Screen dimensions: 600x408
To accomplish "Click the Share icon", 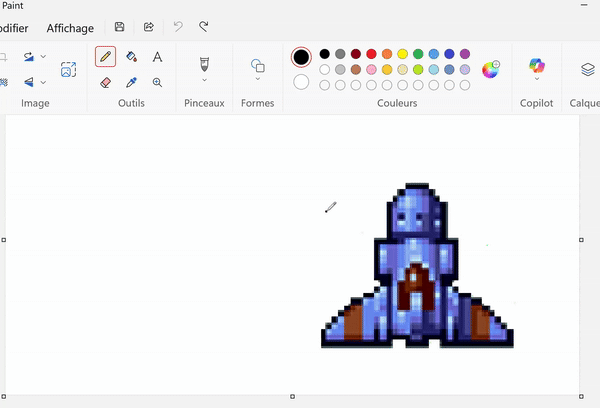I will point(149,27).
